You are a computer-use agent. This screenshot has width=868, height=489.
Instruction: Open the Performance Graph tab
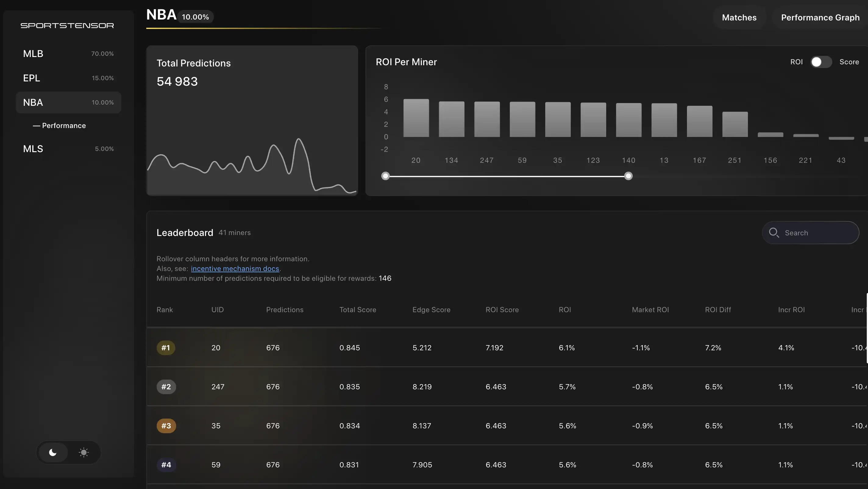click(820, 17)
